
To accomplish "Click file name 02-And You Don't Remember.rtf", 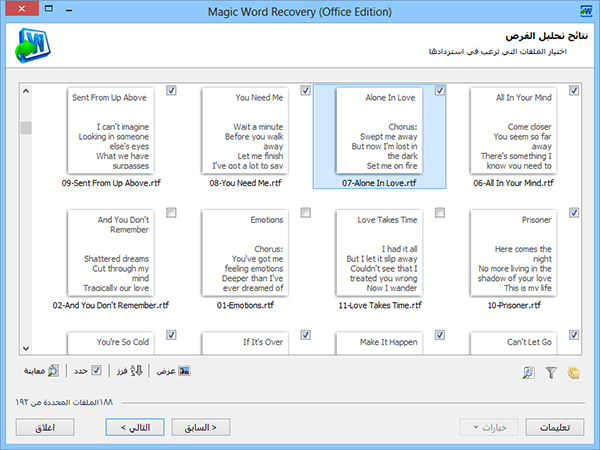I will coord(111,305).
